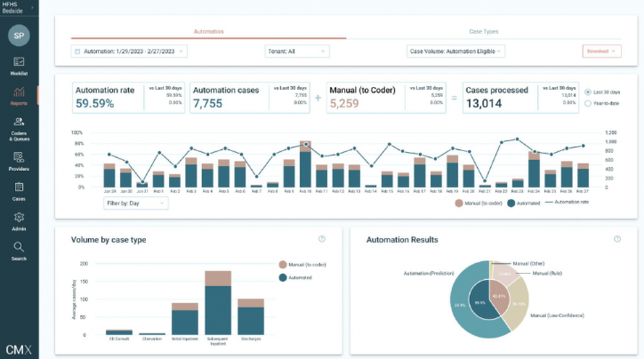Toggle Automation rate line legend
644x359 pixels.
click(566, 202)
